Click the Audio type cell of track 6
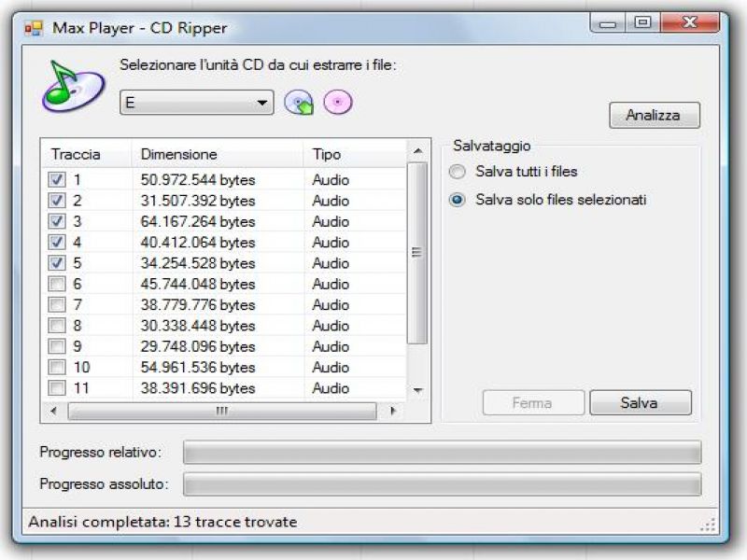The width and height of the screenshot is (747, 560). [331, 285]
